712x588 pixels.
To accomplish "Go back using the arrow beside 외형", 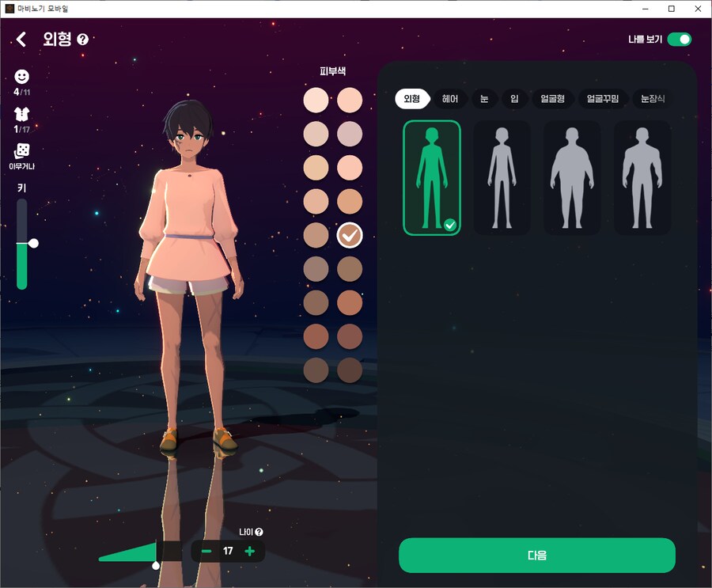I will 21,39.
